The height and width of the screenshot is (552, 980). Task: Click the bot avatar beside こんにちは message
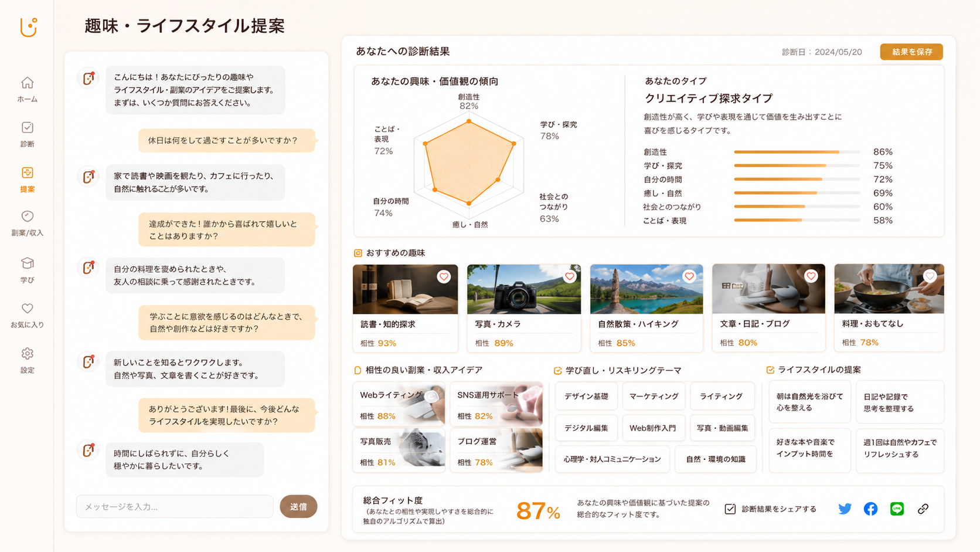(88, 78)
